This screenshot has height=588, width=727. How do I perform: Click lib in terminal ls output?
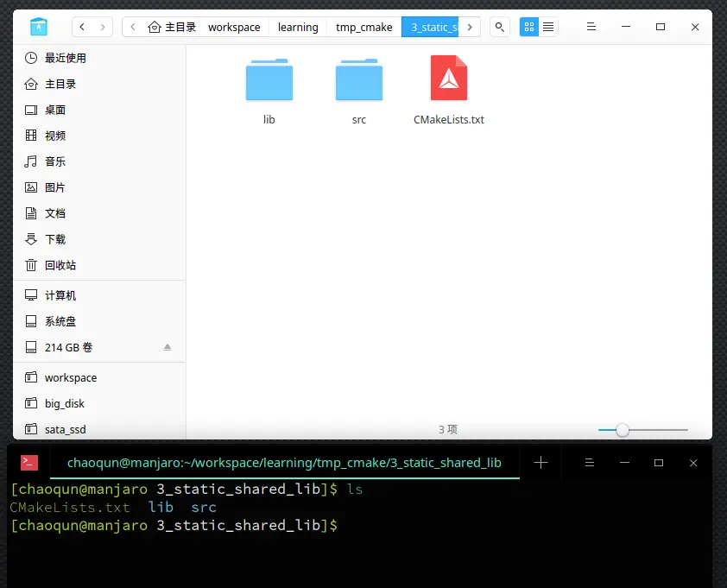[x=161, y=507]
